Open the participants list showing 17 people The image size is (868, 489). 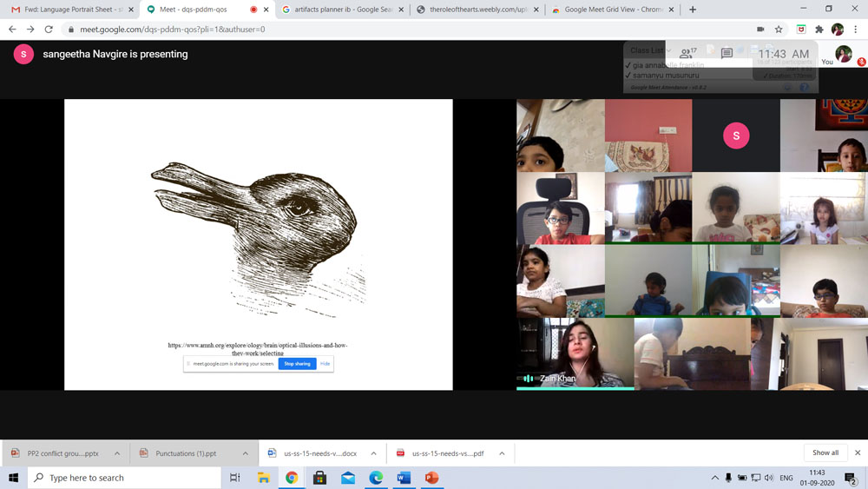[687, 53]
